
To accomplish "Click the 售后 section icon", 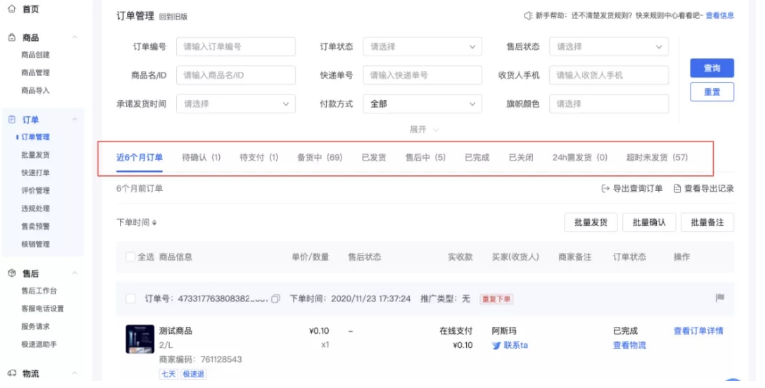I will click(12, 273).
